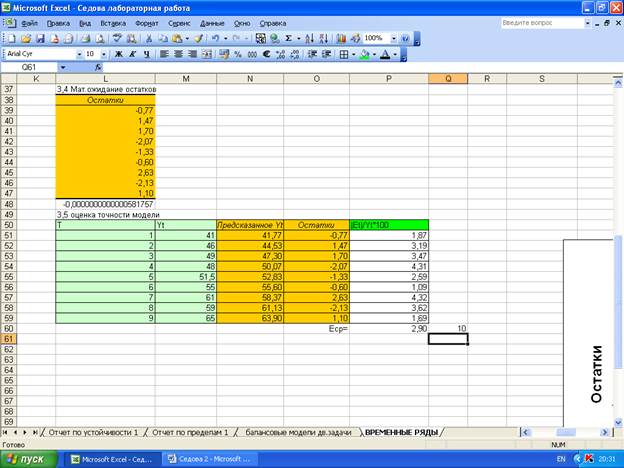Select row header 55
This screenshot has width=624, height=468.
click(8, 277)
